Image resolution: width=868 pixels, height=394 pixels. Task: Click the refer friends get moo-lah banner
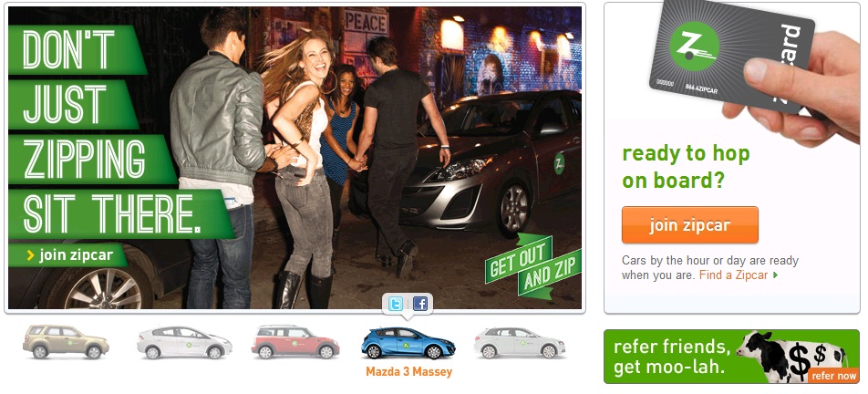(731, 357)
